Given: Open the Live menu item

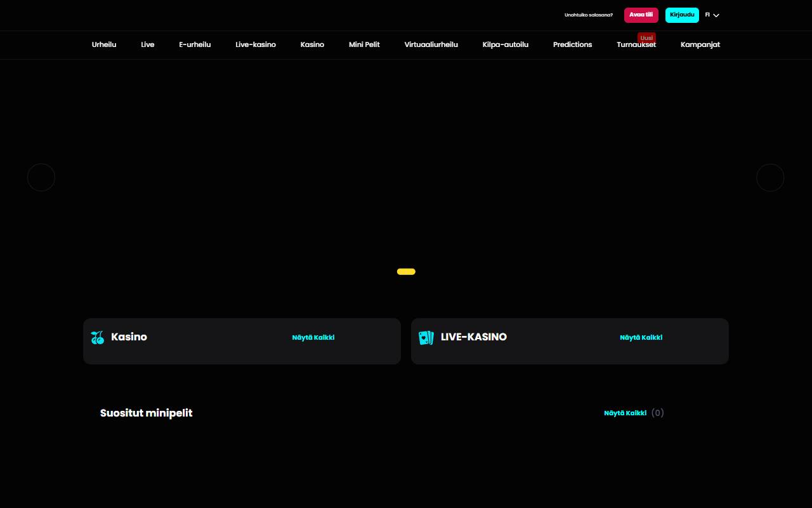Looking at the screenshot, I should pos(148,44).
